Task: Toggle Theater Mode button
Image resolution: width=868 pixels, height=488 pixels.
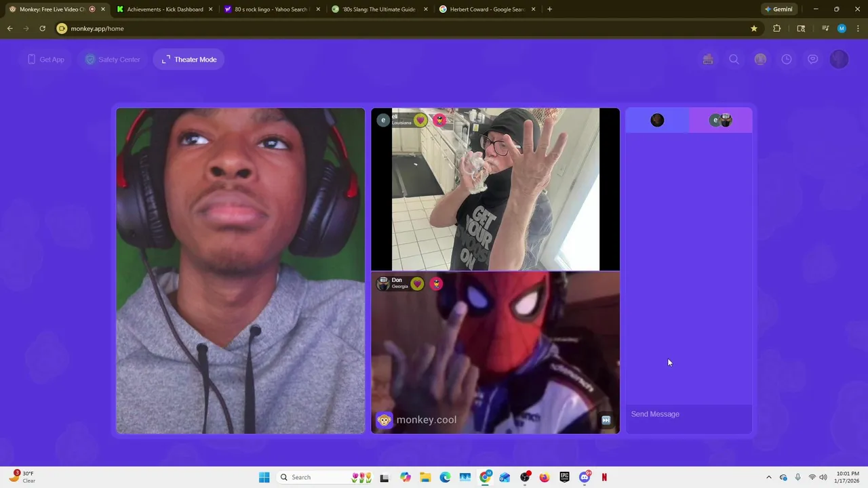Action: (x=189, y=60)
